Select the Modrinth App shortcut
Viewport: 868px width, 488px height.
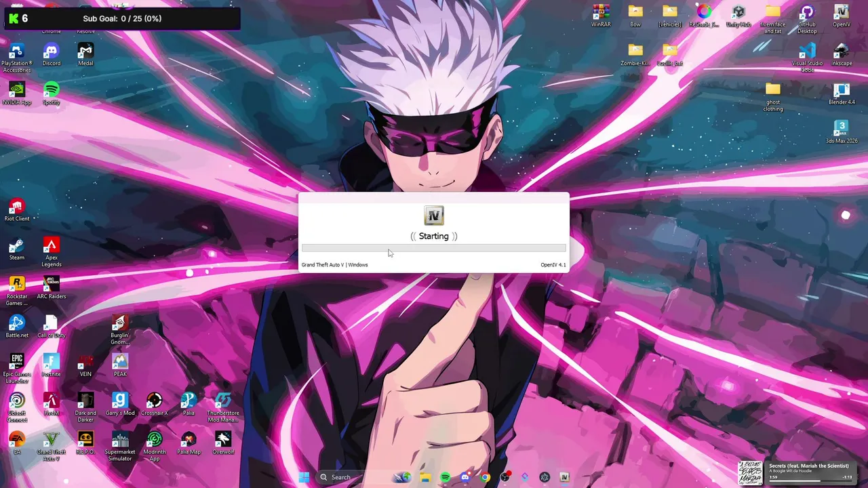155,447
